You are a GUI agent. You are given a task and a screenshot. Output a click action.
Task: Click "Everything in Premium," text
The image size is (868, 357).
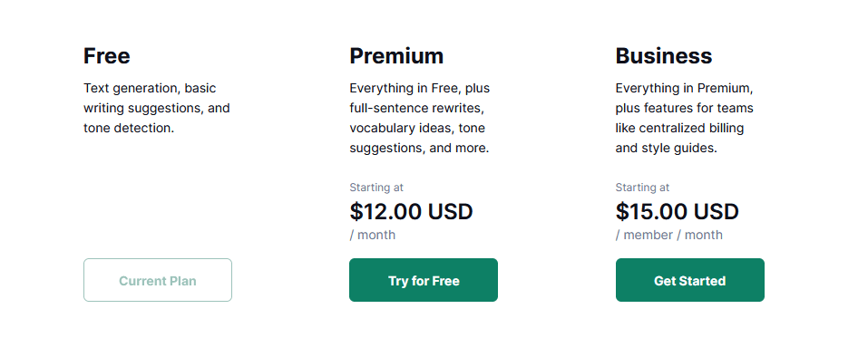(685, 89)
